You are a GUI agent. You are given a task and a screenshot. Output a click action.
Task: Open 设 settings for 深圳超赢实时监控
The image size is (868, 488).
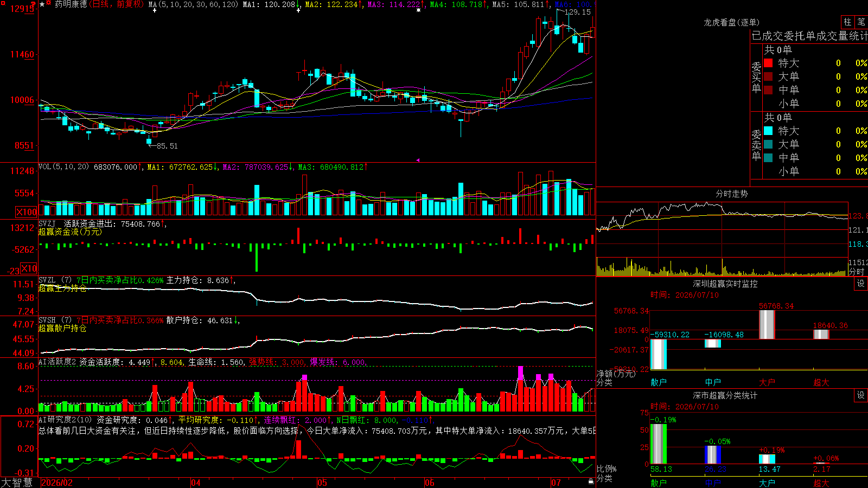coord(861,284)
